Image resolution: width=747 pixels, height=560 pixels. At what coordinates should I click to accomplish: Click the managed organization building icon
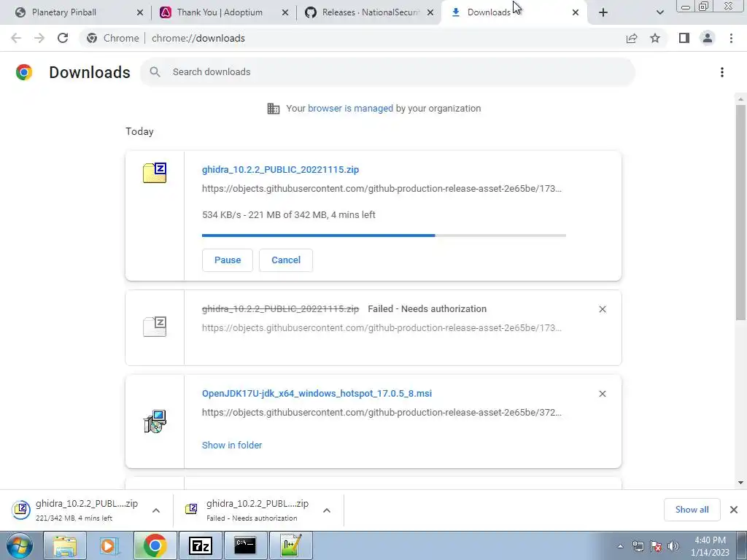coord(274,109)
